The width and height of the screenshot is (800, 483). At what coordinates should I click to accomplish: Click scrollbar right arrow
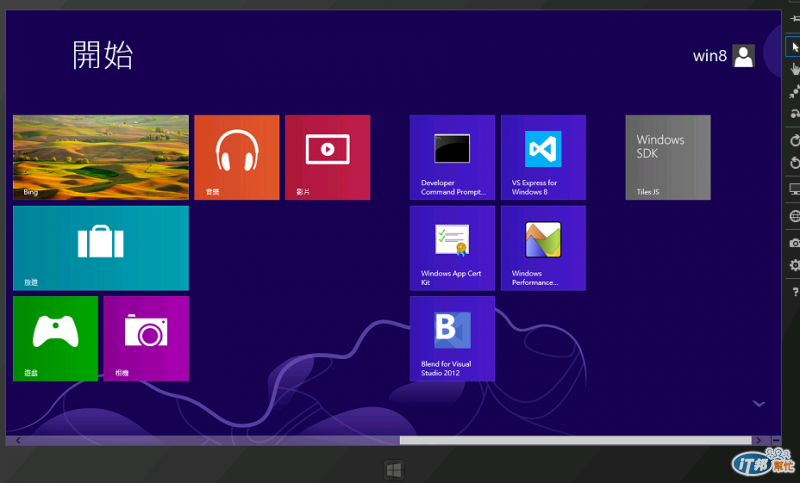point(759,440)
